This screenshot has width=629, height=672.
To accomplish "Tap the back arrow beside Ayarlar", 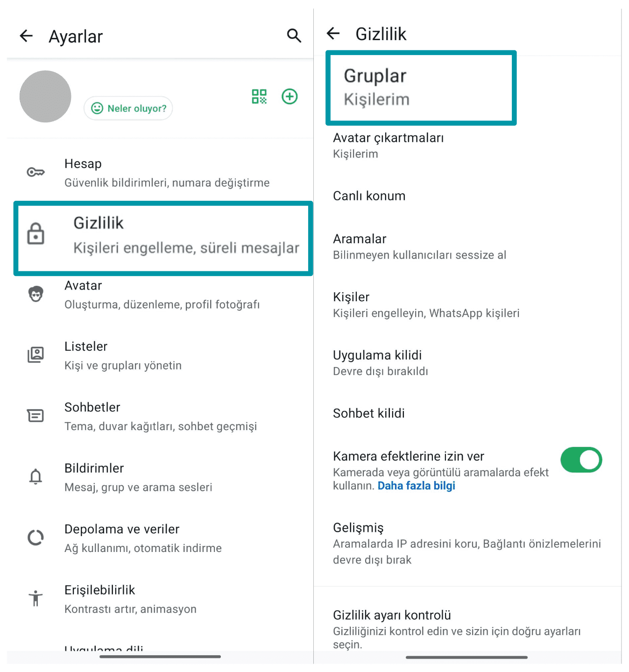I will [x=27, y=36].
